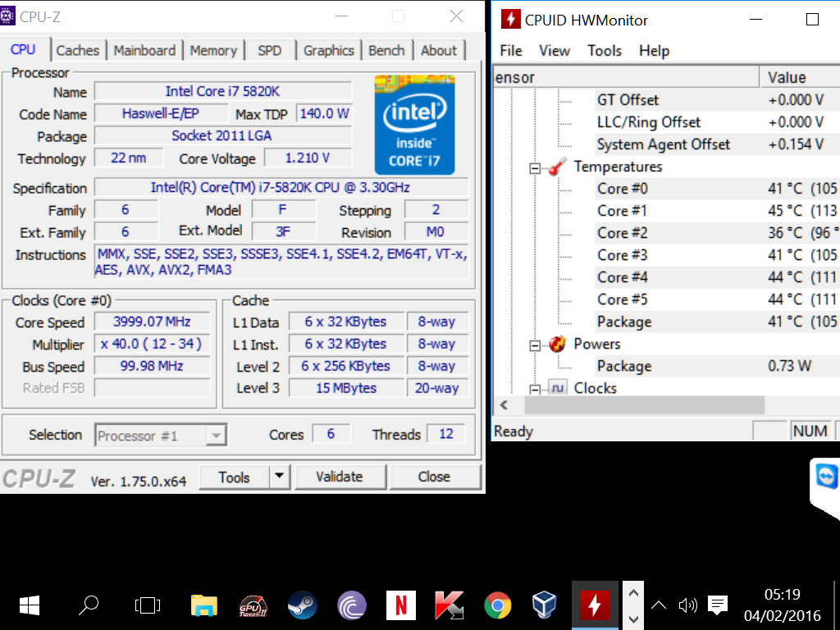The image size is (840, 630).
Task: Open Task View from the taskbar
Action: point(148,605)
